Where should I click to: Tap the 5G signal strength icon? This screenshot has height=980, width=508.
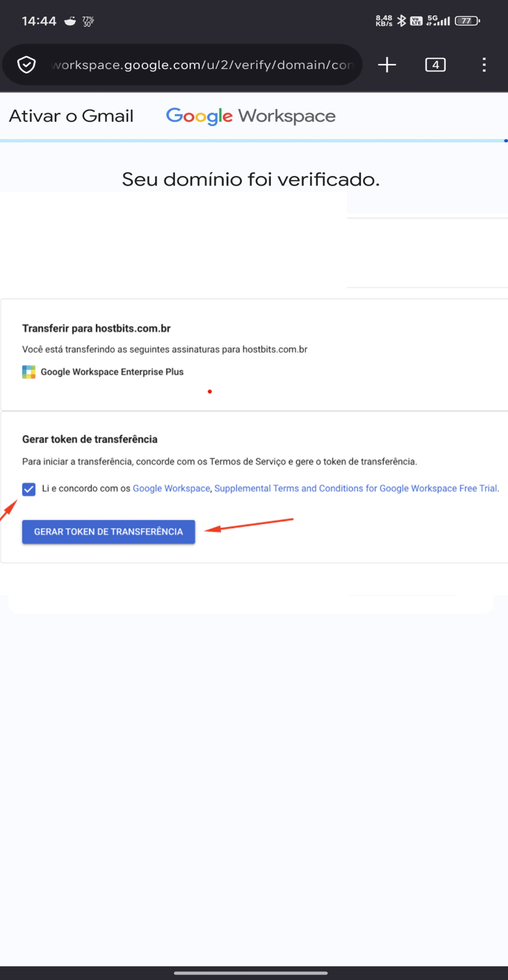coord(438,21)
